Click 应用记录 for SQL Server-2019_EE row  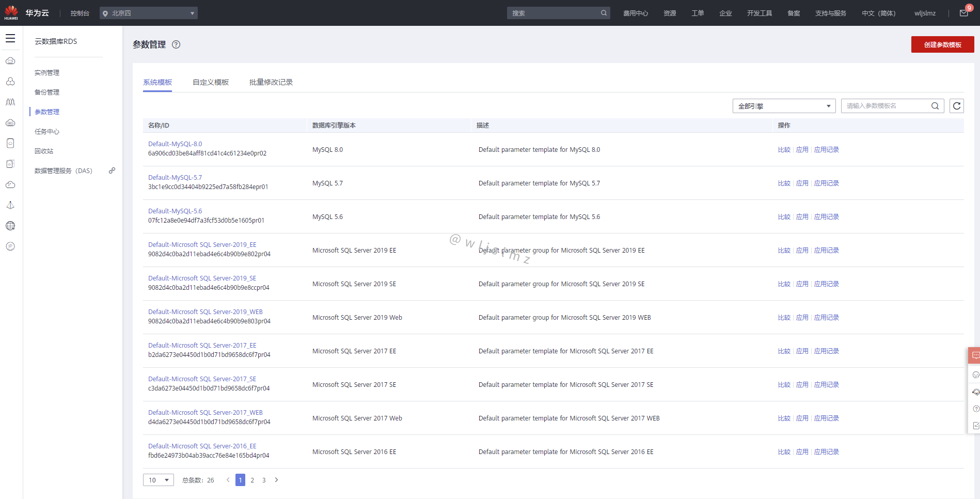tap(826, 251)
